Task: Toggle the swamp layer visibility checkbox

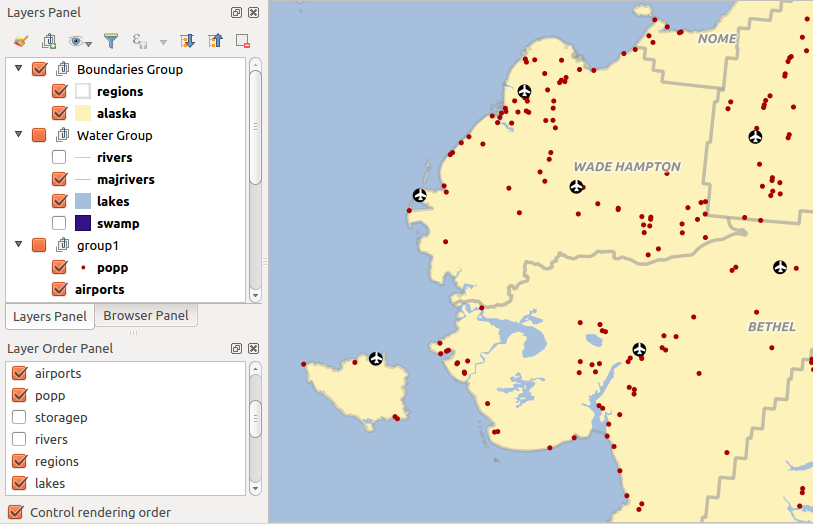Action: (x=59, y=223)
